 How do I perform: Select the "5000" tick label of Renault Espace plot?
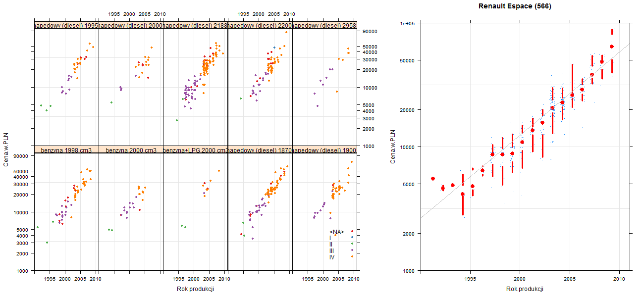[409, 184]
